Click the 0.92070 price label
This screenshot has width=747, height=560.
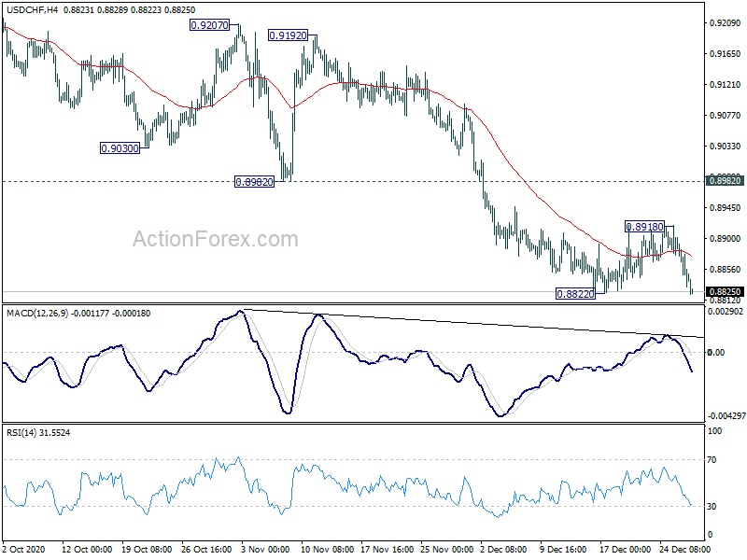209,25
